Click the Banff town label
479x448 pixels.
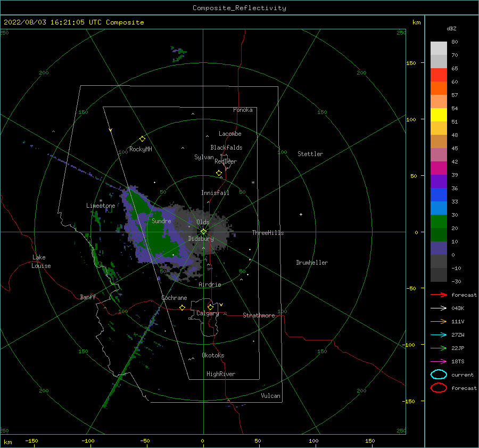pyautogui.click(x=88, y=297)
